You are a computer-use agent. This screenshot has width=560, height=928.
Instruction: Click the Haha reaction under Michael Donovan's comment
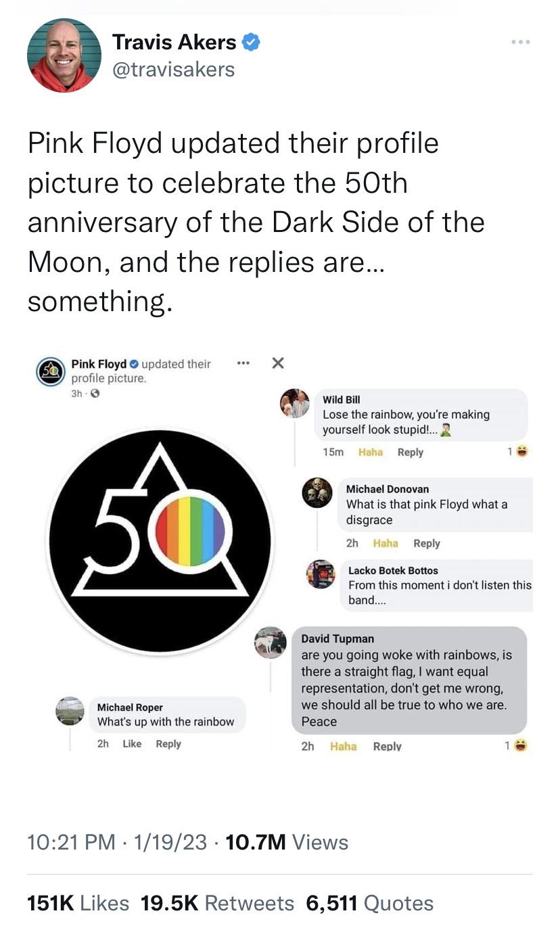click(386, 543)
